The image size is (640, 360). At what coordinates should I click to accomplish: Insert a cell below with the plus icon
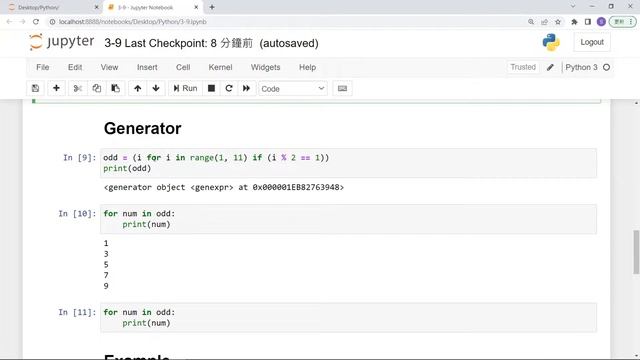(56, 88)
